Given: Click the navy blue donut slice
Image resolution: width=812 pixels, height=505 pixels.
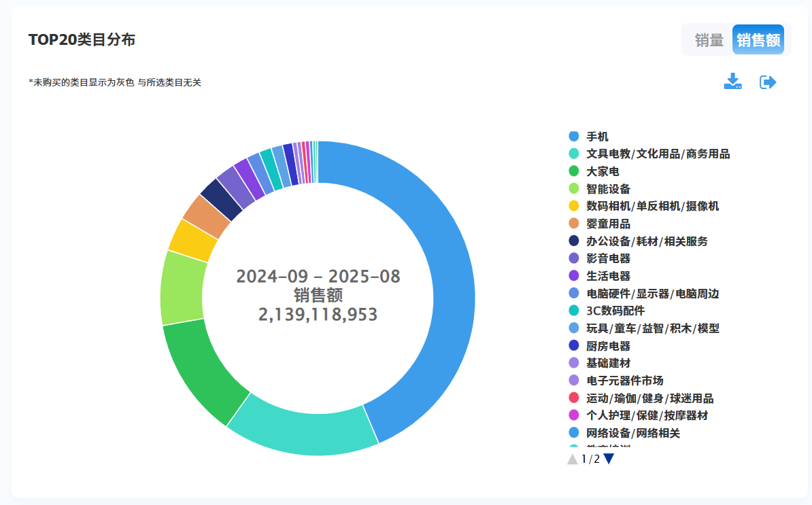Looking at the screenshot, I should 222,199.
